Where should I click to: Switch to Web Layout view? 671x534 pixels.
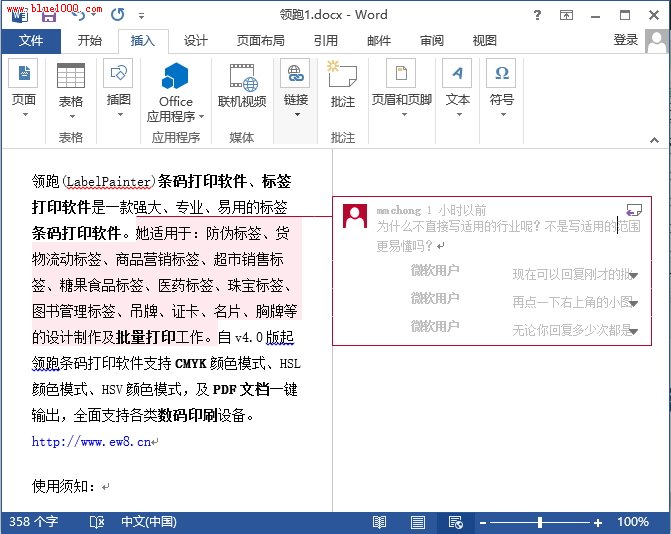(x=455, y=522)
